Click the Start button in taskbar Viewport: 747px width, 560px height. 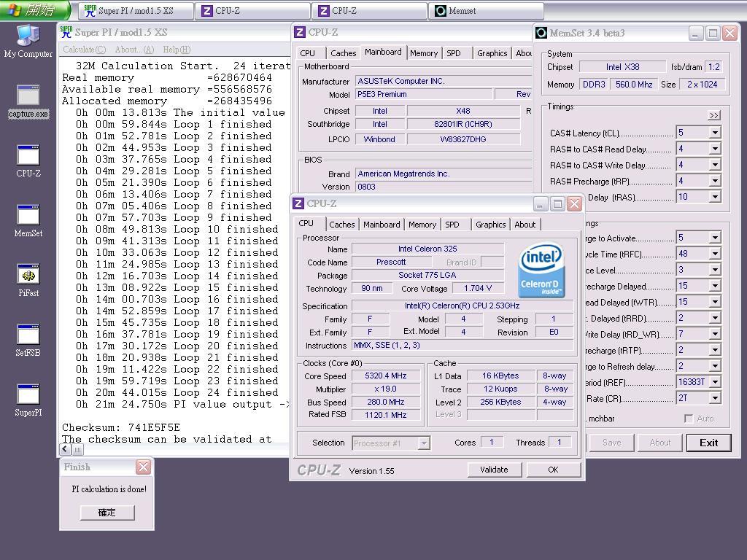point(34,10)
